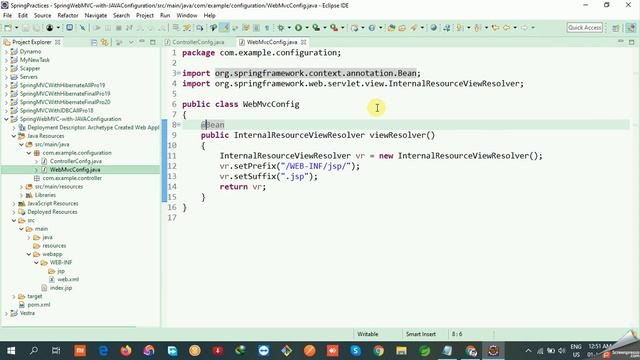
Task: Maximize the editor area
Action: [631, 42]
